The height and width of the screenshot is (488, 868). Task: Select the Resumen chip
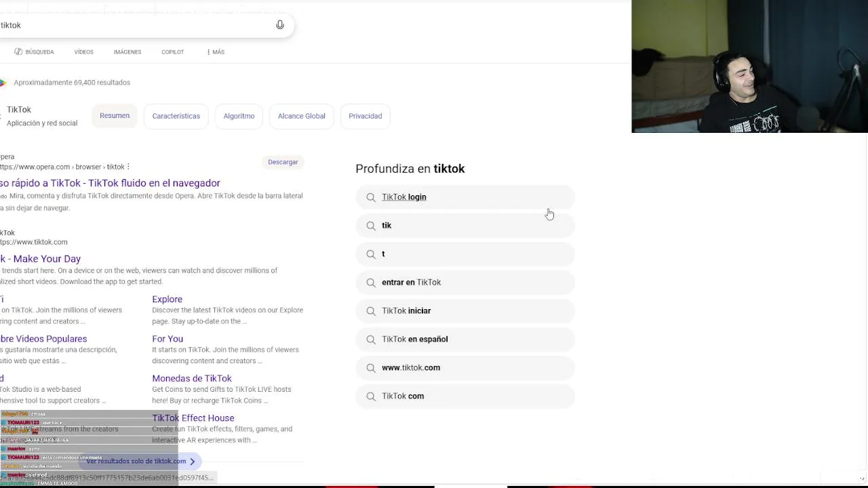tap(115, 116)
